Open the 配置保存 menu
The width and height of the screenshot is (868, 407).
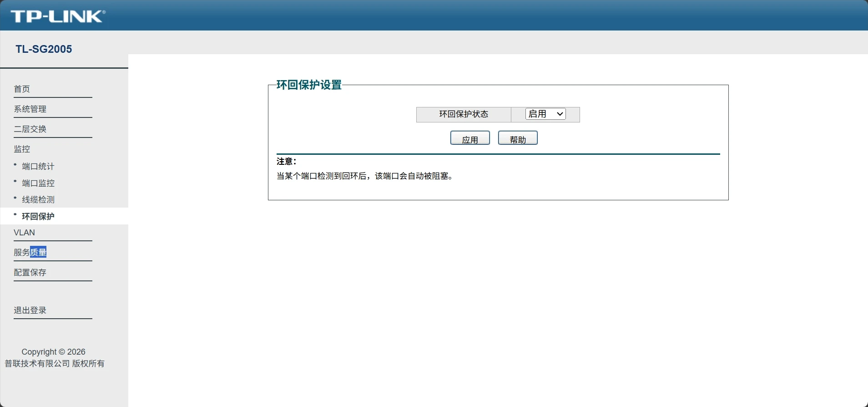point(30,272)
